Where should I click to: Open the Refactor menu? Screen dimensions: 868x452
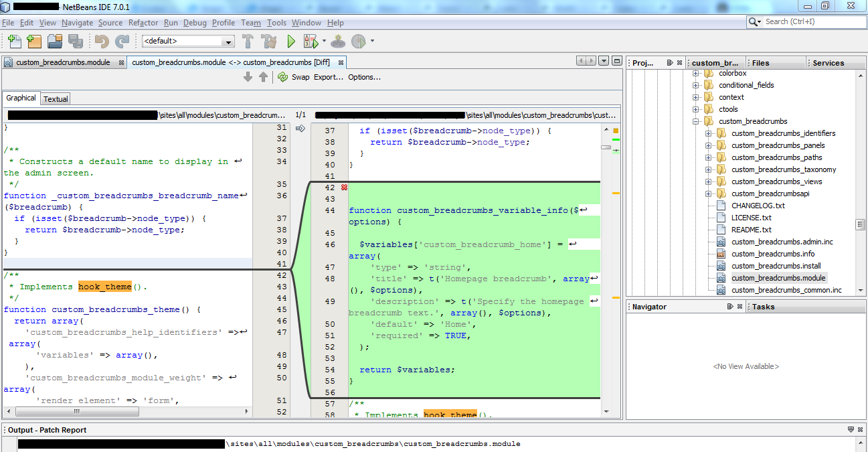143,23
